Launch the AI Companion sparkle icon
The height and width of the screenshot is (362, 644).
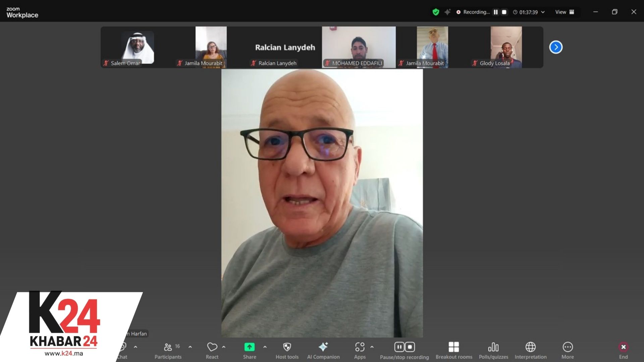click(x=323, y=347)
